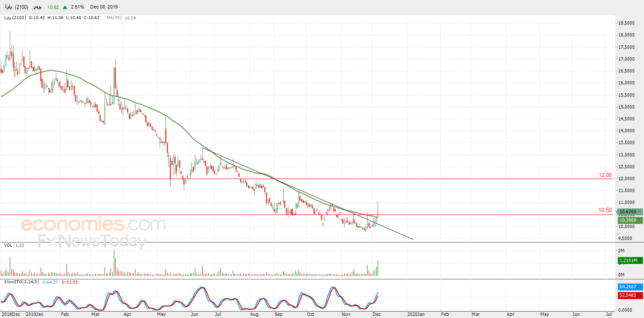This screenshot has height=318, width=644.
Task: Click the Sep time axis label
Action: point(279,314)
